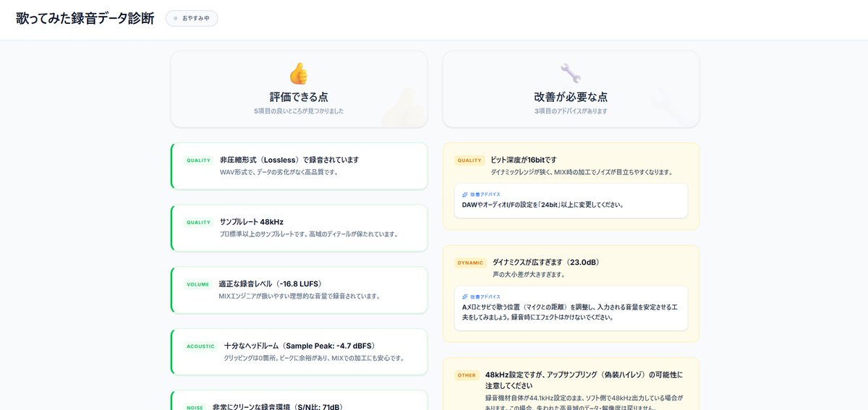The image size is (868, 410).
Task: Click the ACOUSTIC tag
Action: click(x=200, y=346)
